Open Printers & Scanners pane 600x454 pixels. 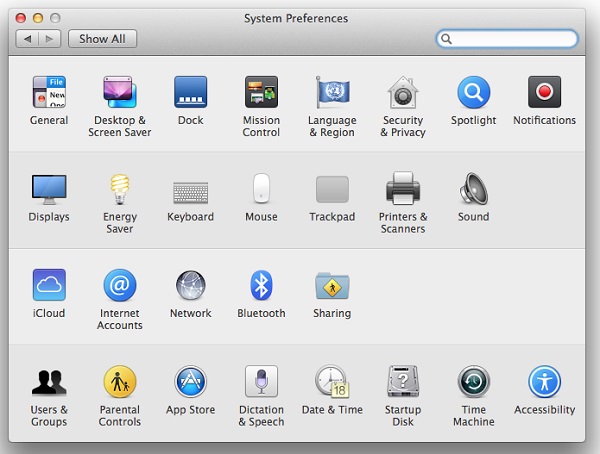click(403, 189)
